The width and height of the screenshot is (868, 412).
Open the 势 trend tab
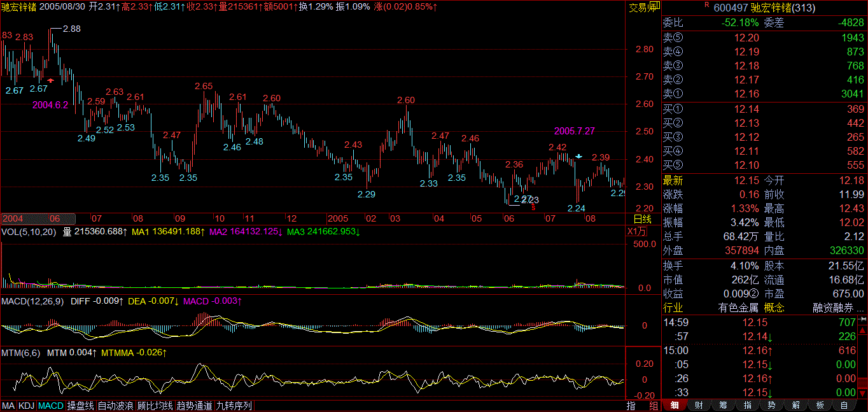771,405
